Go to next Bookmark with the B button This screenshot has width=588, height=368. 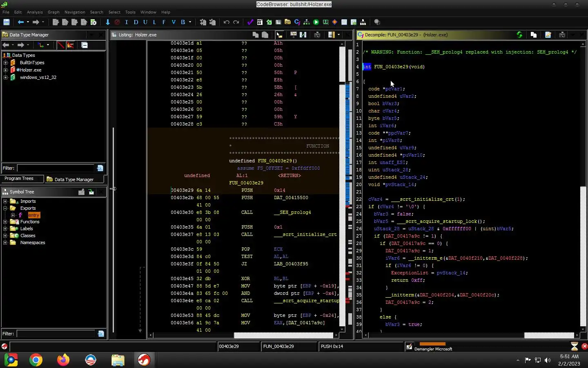click(183, 22)
